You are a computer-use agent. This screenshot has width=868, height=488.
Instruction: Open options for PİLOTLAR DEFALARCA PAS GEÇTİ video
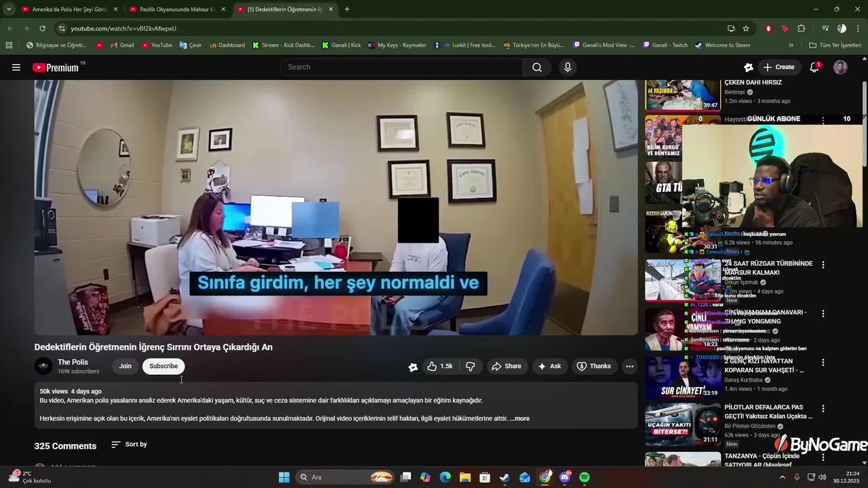[823, 409]
